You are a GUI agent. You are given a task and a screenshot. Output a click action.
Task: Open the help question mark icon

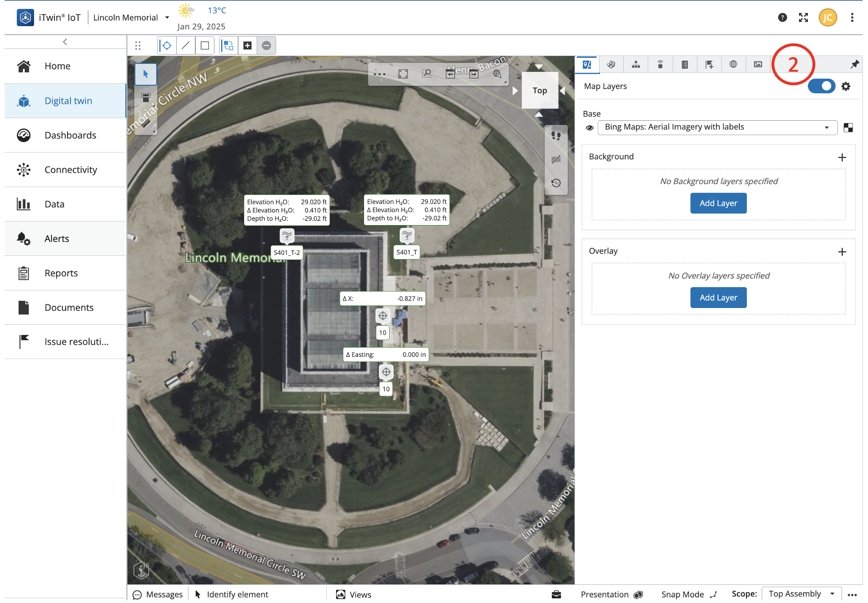coord(782,18)
